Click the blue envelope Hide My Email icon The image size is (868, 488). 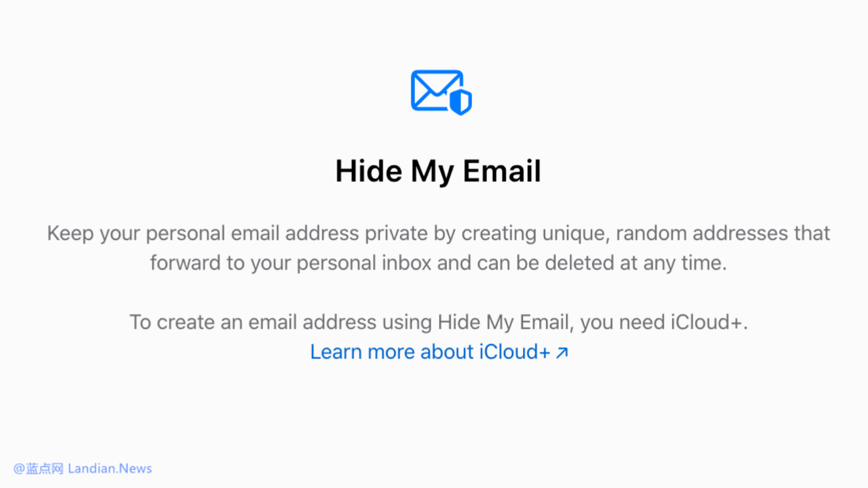click(x=441, y=92)
